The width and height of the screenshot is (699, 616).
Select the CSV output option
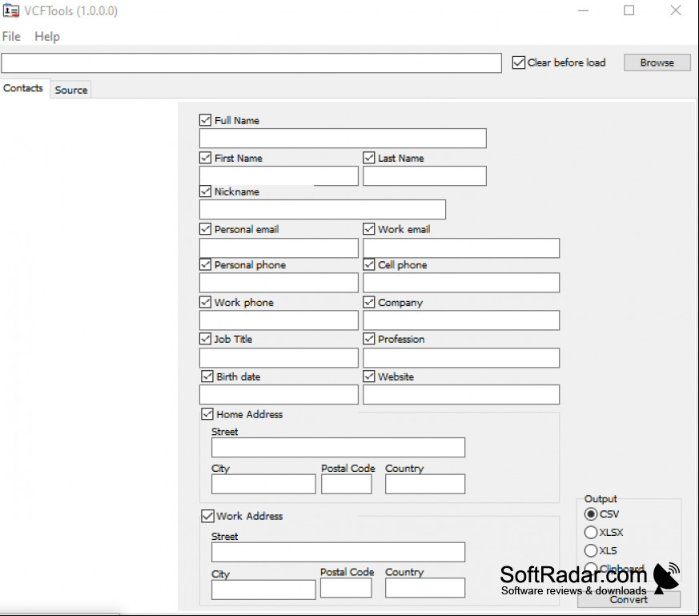click(591, 514)
